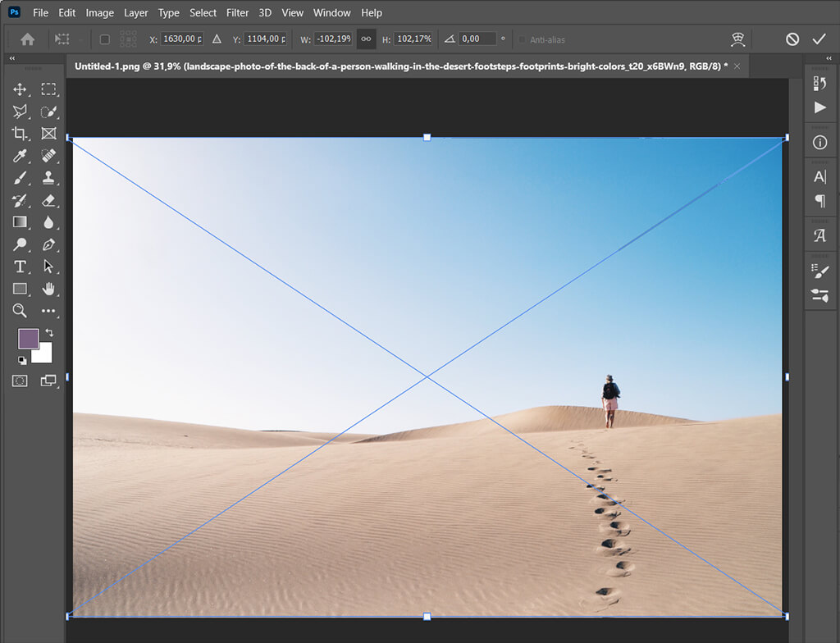Screen dimensions: 840x643
Task: Open the Paragraph panel icon
Action: [819, 201]
